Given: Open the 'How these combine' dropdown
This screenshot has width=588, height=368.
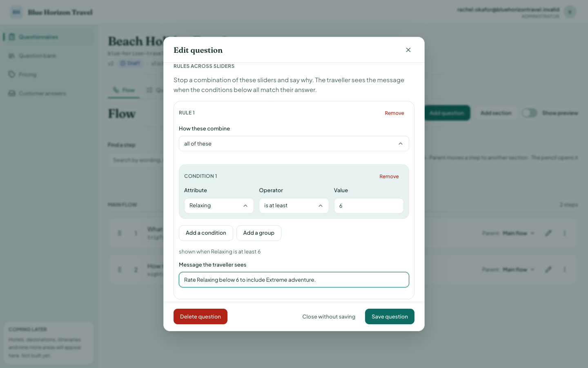Looking at the screenshot, I should point(294,144).
